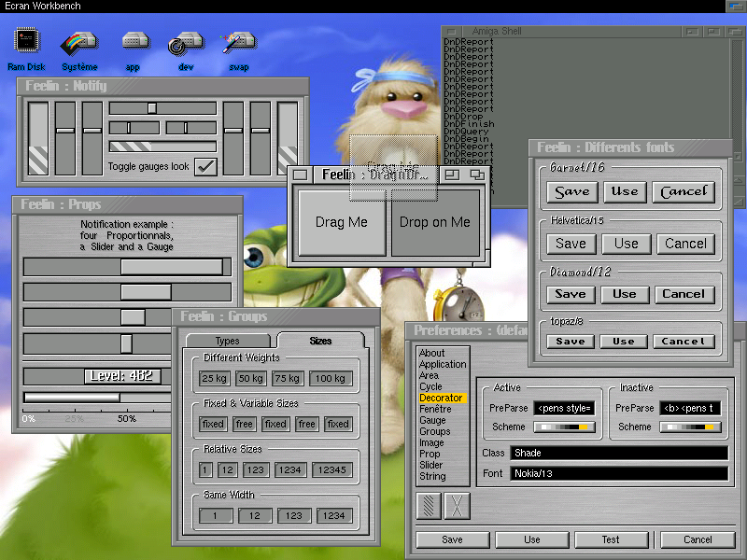Click Save under the Garnet/16 font
747x560 pixels.
tap(571, 192)
